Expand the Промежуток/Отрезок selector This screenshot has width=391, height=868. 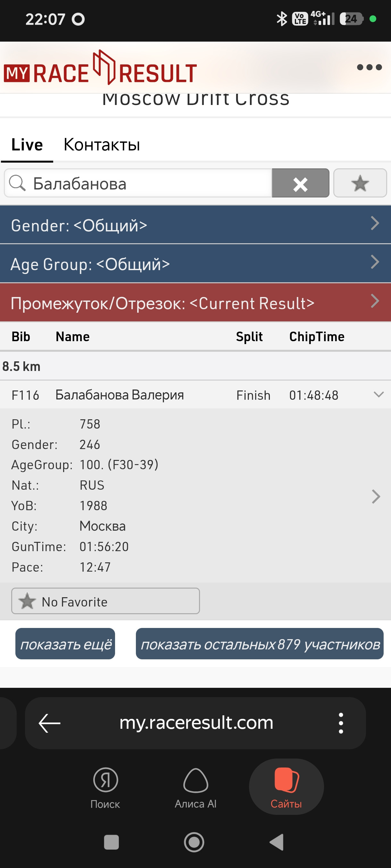click(x=195, y=302)
